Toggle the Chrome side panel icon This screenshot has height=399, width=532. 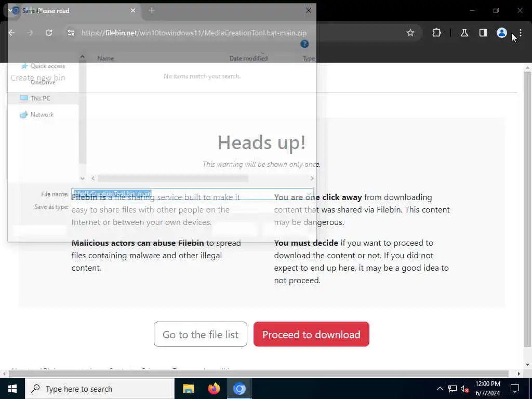coord(483,33)
